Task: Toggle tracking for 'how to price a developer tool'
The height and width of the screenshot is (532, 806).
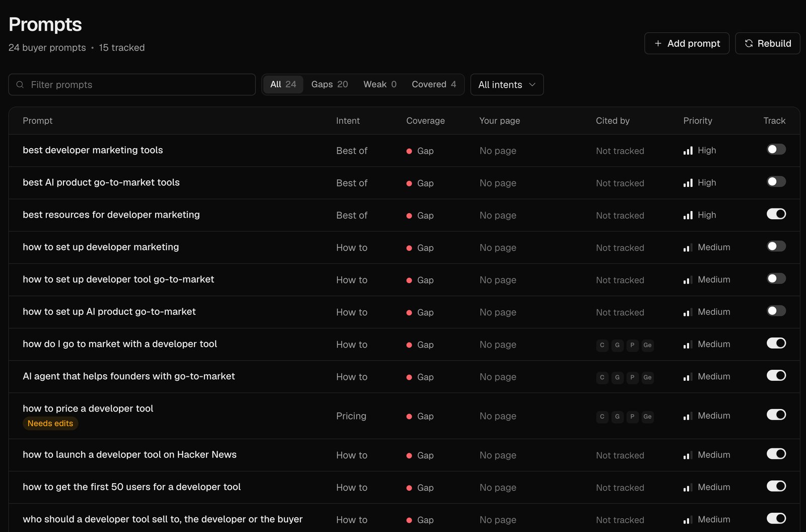Action: [x=776, y=415]
